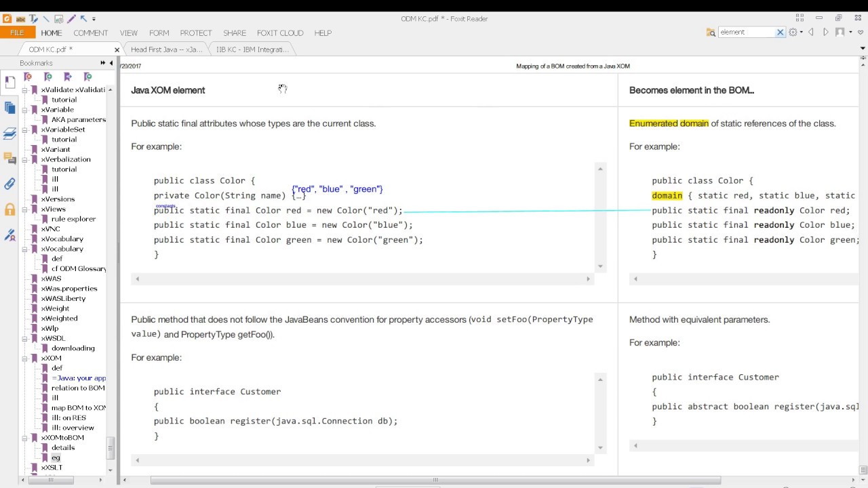Collapse the xXOMtoBOM bookmark node
Viewport: 868px width, 488px height.
(x=25, y=438)
